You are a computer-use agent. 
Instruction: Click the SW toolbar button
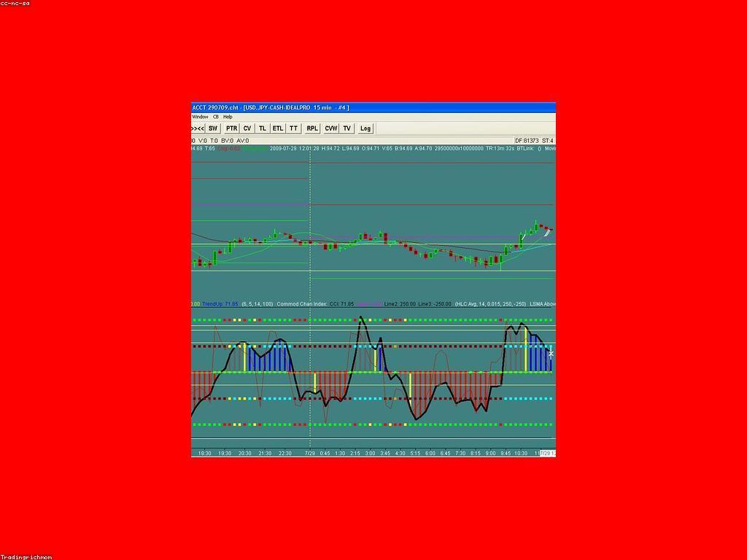pos(213,128)
